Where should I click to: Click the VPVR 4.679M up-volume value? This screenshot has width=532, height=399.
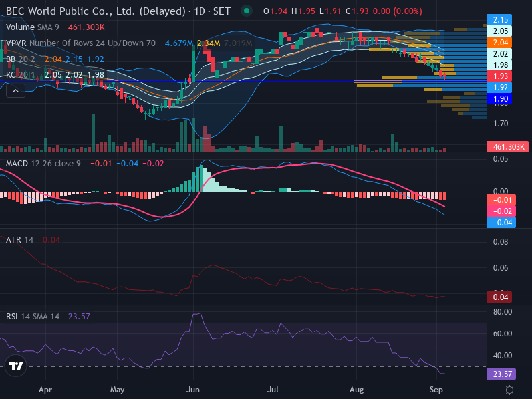pos(179,43)
